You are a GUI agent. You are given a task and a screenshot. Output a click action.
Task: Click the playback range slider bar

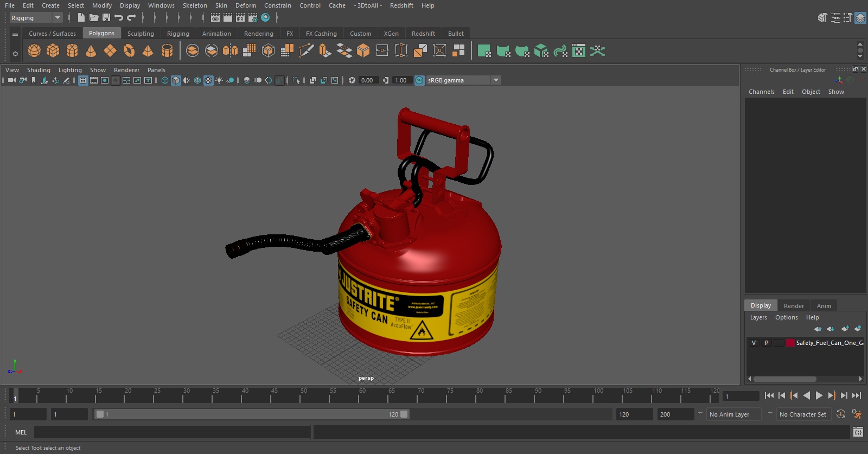click(252, 414)
